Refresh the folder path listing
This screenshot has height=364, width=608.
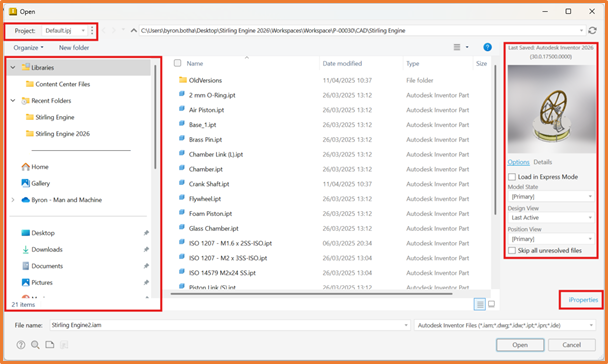coord(592,30)
